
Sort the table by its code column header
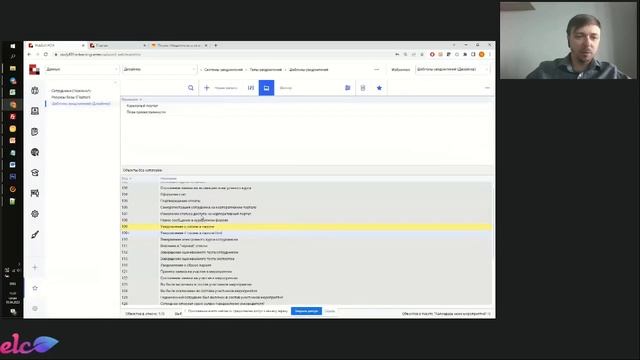click(127, 178)
